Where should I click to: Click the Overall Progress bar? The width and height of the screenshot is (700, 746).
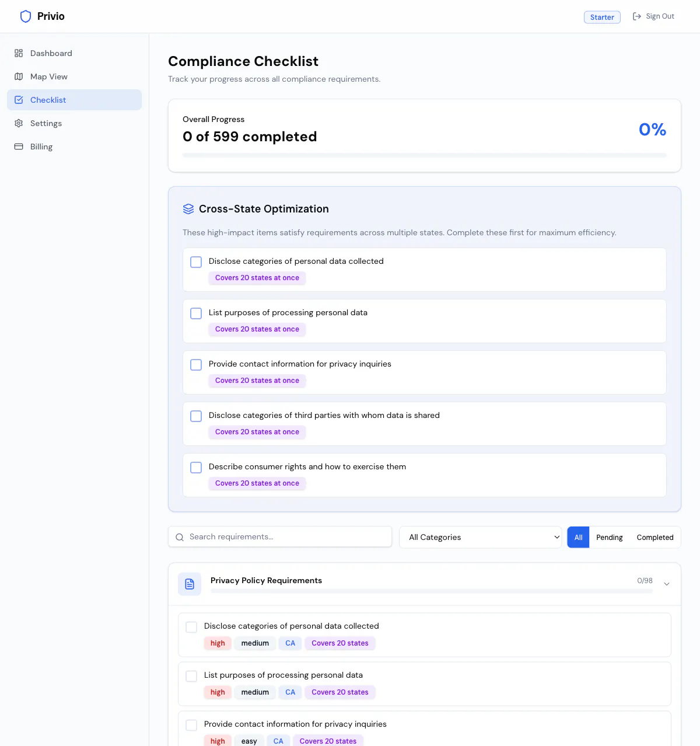tap(425, 155)
